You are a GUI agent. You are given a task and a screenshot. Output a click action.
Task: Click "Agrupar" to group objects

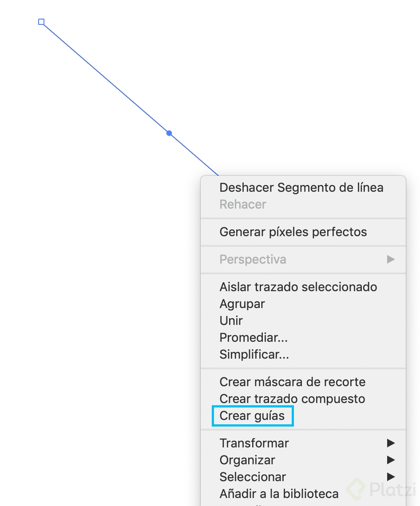[242, 304]
